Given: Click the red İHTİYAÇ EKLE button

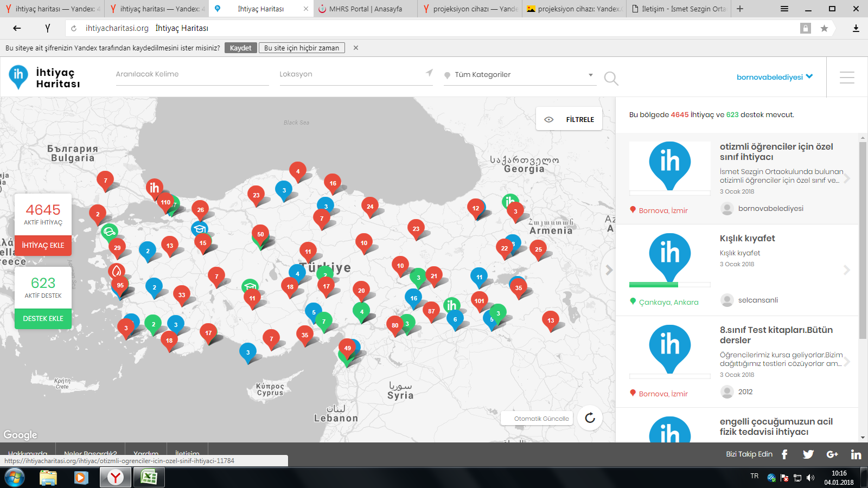Looking at the screenshot, I should pyautogui.click(x=43, y=245).
